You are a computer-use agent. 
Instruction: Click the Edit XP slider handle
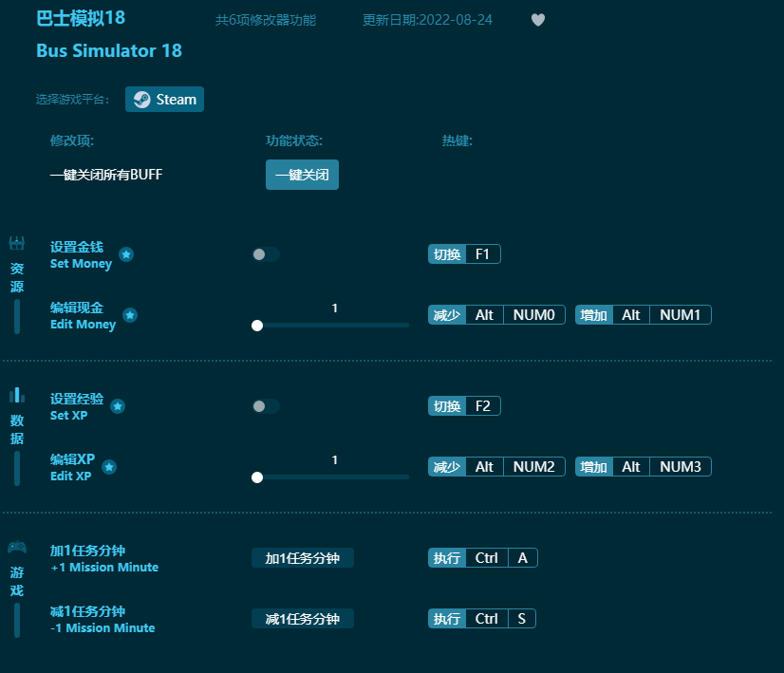click(x=257, y=477)
